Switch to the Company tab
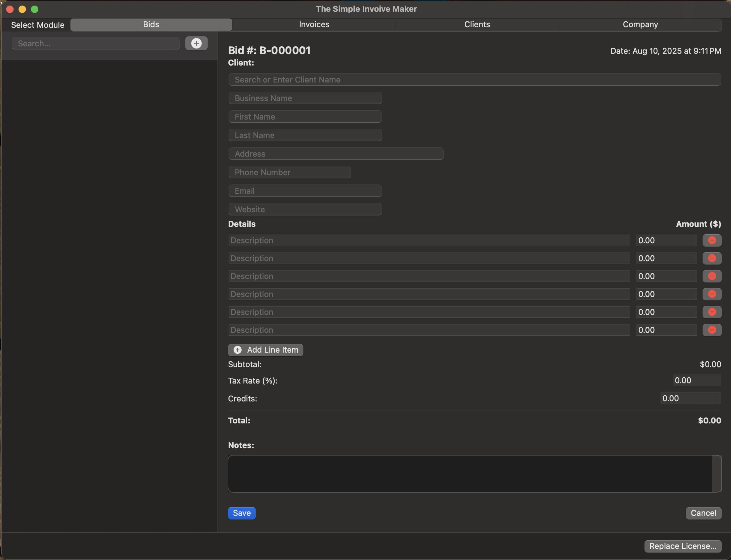731x560 pixels. [x=640, y=24]
